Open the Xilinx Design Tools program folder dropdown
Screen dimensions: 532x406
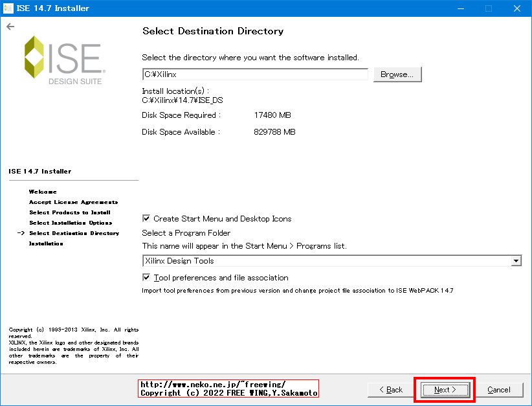click(x=516, y=261)
